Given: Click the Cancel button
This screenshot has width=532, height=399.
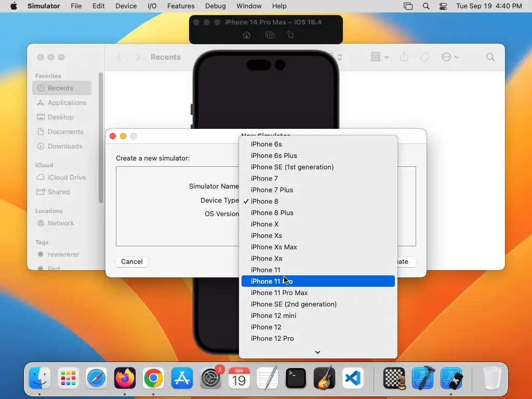Looking at the screenshot, I should (x=131, y=262).
